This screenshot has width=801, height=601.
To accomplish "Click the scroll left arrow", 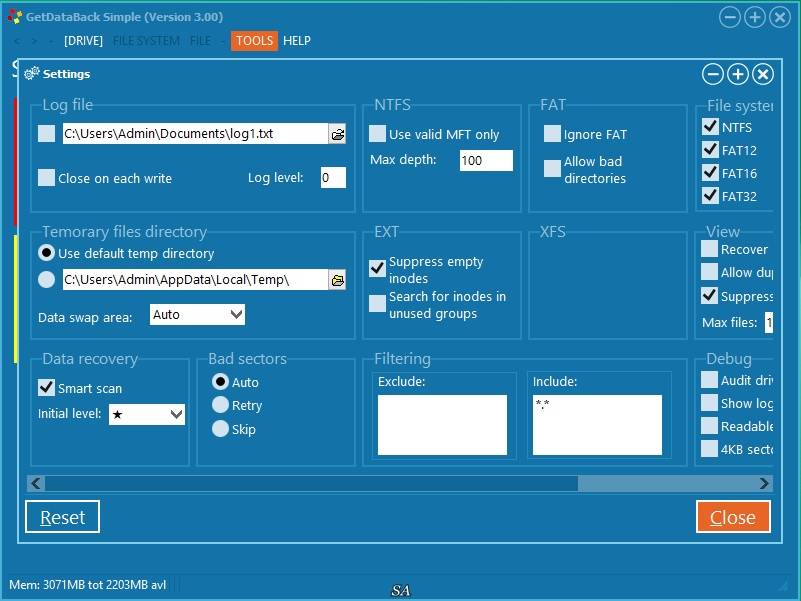I will [x=36, y=483].
